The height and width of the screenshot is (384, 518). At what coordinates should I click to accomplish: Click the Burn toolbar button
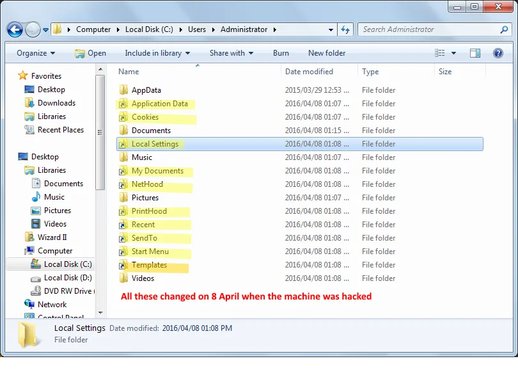(x=281, y=53)
